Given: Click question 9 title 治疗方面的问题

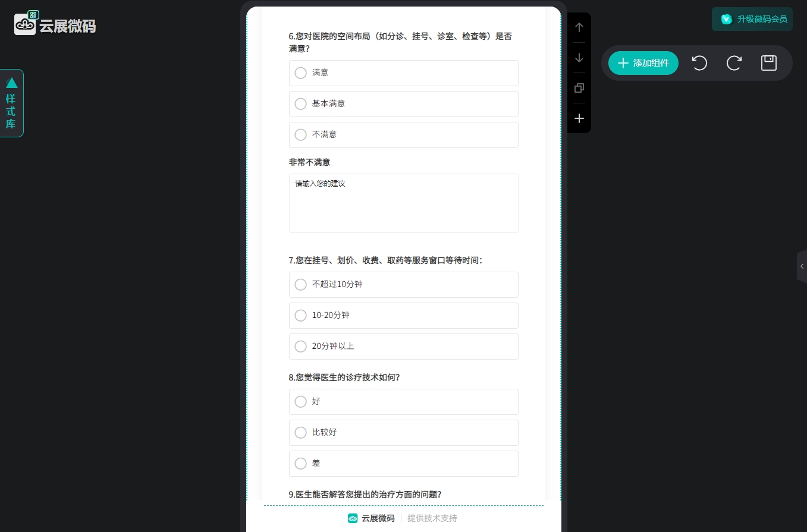Looking at the screenshot, I should [365, 494].
